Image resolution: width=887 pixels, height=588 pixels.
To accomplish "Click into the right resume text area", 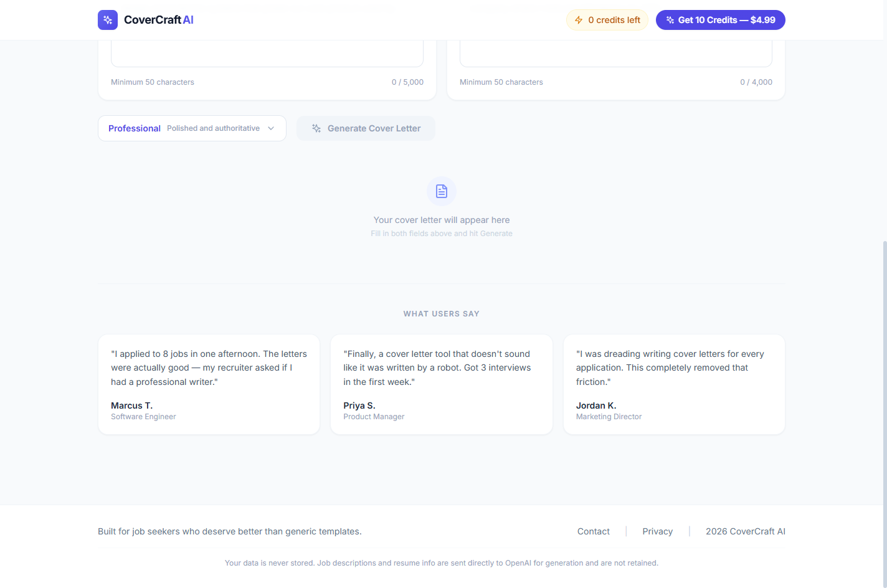I will 615,54.
